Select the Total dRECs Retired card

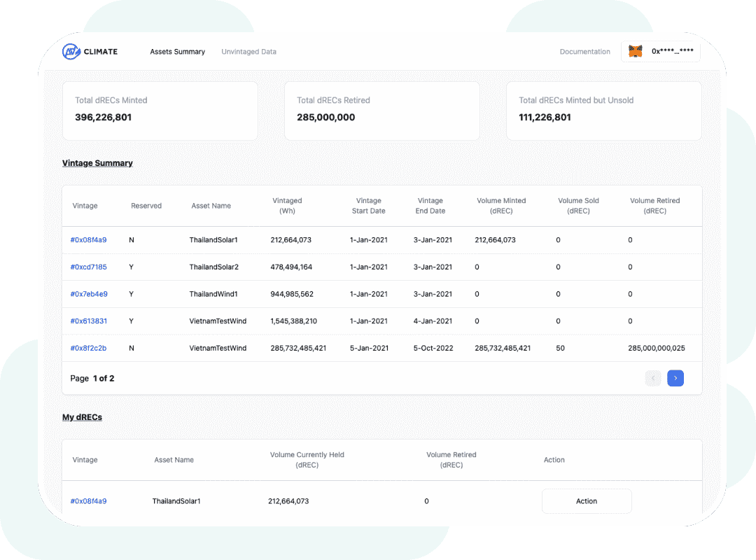coord(381,111)
